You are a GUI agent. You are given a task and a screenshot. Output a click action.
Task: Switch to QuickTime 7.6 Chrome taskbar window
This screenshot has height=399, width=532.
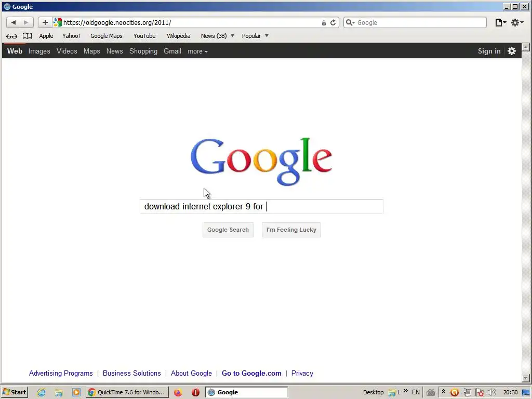click(127, 392)
